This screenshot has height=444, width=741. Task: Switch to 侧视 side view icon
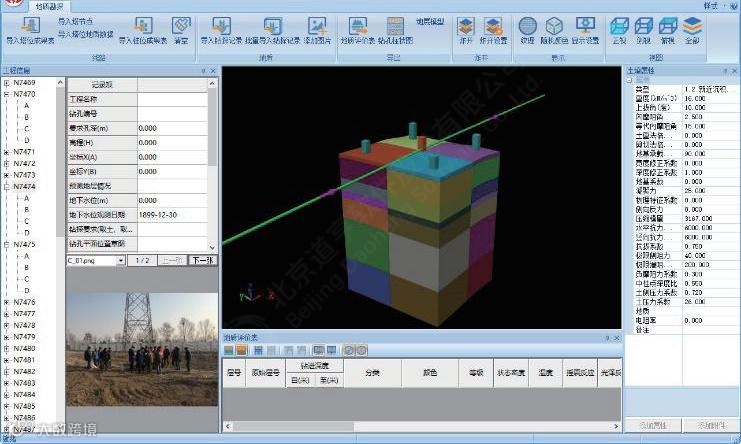(x=643, y=26)
